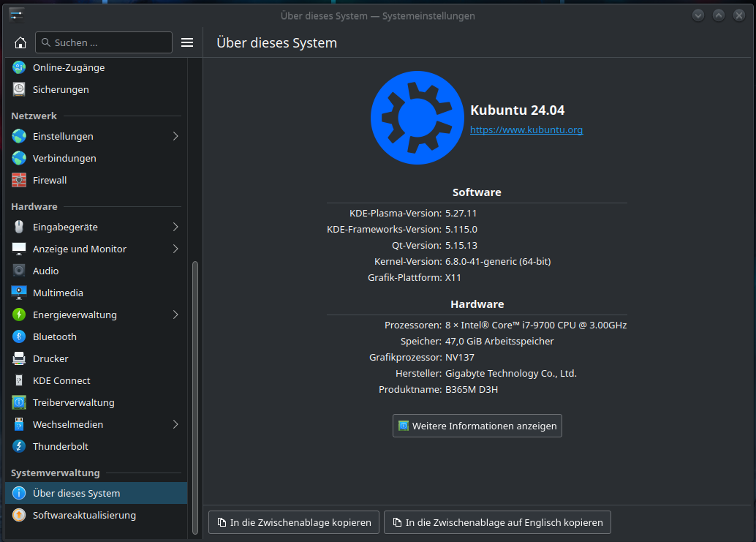The width and height of the screenshot is (756, 542).
Task: Expand the Einstellungen network submenu arrow
Action: [x=175, y=136]
